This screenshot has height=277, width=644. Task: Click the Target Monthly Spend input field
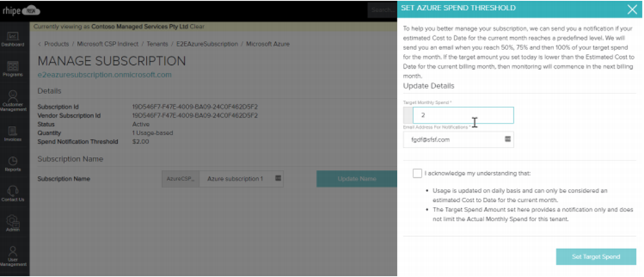point(463,115)
